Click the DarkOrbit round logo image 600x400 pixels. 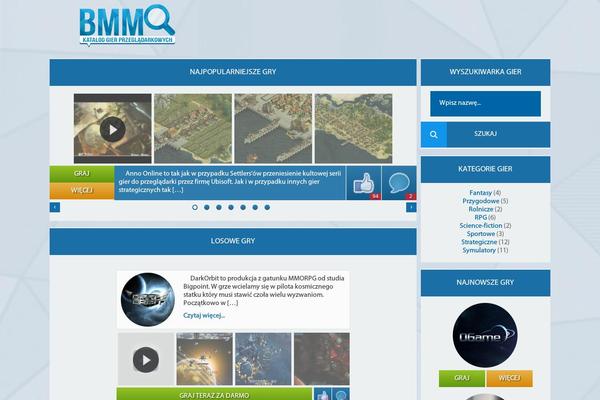148,299
